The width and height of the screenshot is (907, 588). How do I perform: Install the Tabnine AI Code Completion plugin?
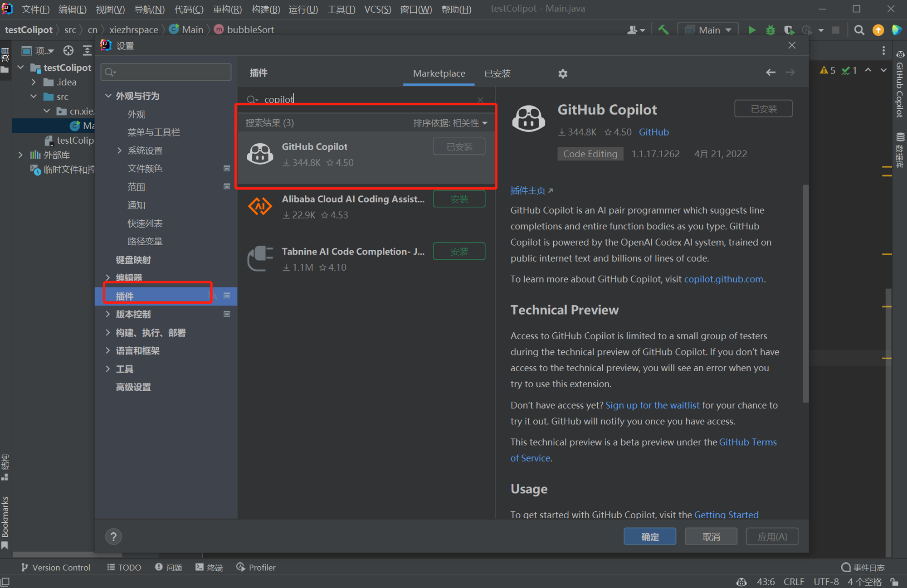click(x=459, y=251)
